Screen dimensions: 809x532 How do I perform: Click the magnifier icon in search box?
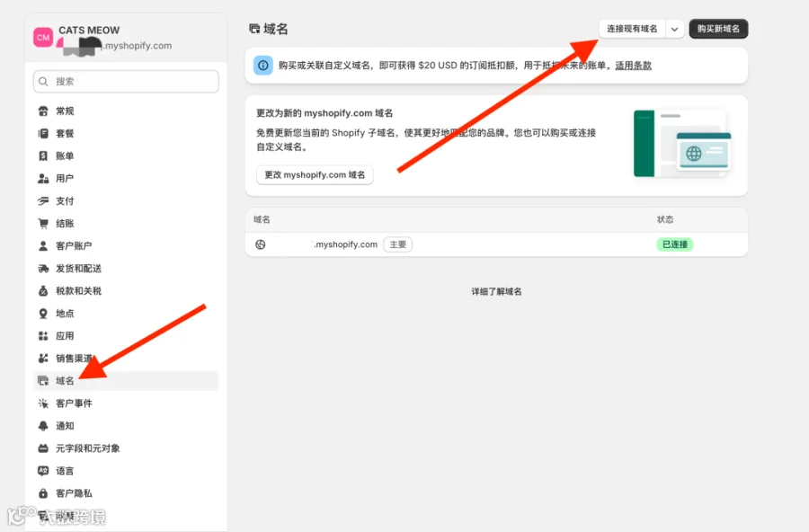(x=44, y=82)
